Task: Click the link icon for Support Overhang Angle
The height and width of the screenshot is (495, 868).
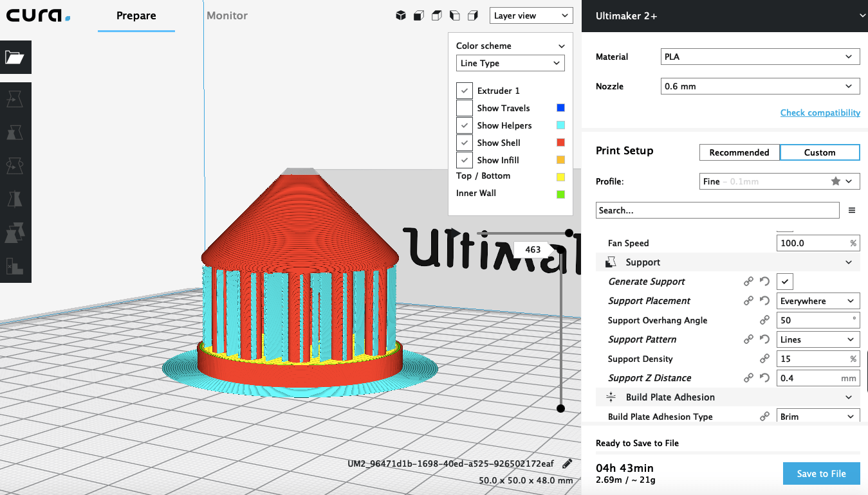Action: (765, 320)
